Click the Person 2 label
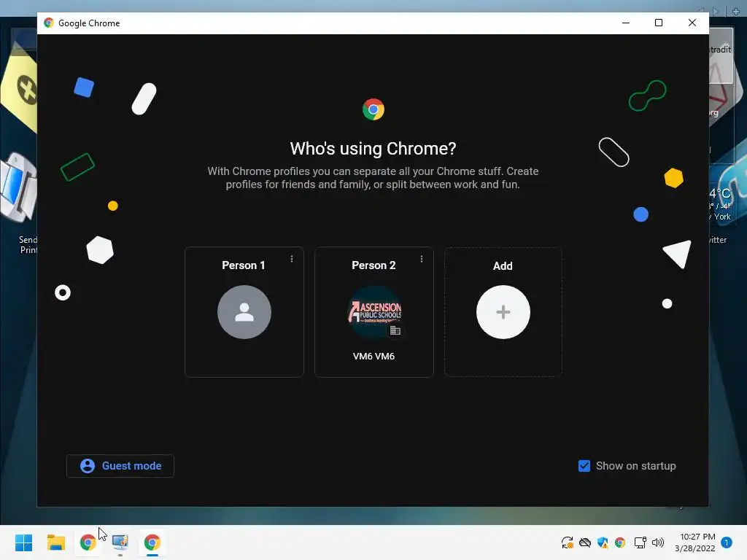747x560 pixels. pyautogui.click(x=373, y=265)
